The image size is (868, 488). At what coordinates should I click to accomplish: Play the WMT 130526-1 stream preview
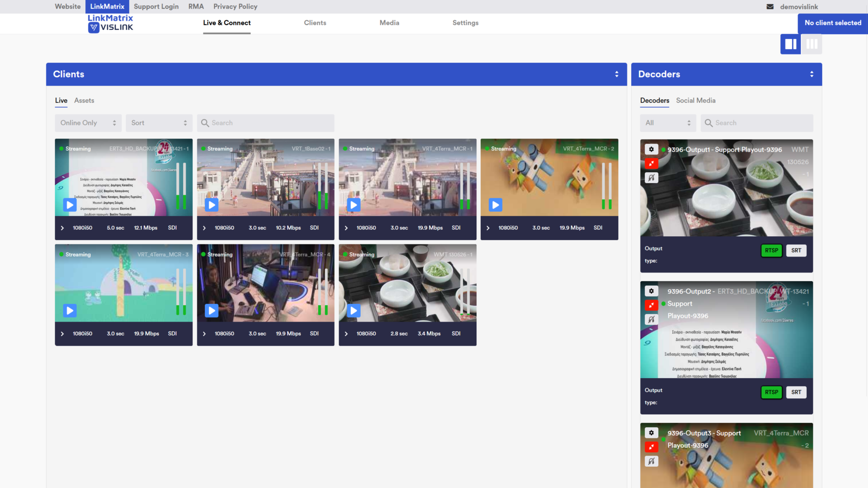tap(353, 311)
